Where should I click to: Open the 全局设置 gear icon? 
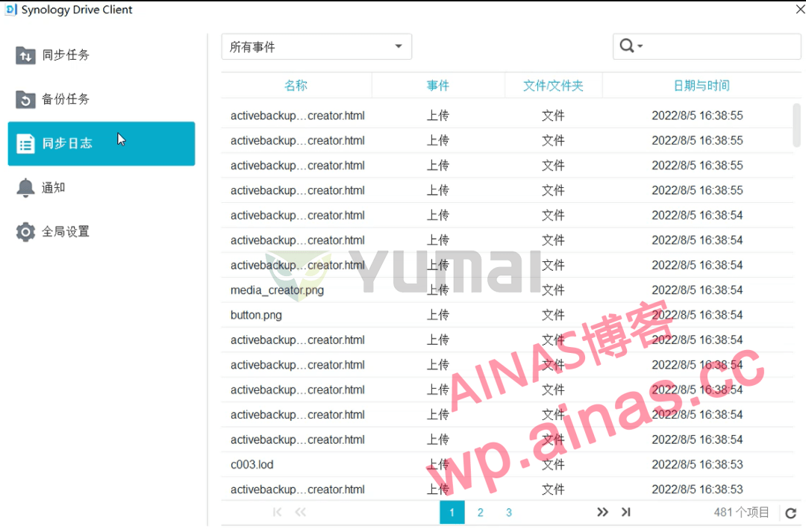pyautogui.click(x=25, y=232)
